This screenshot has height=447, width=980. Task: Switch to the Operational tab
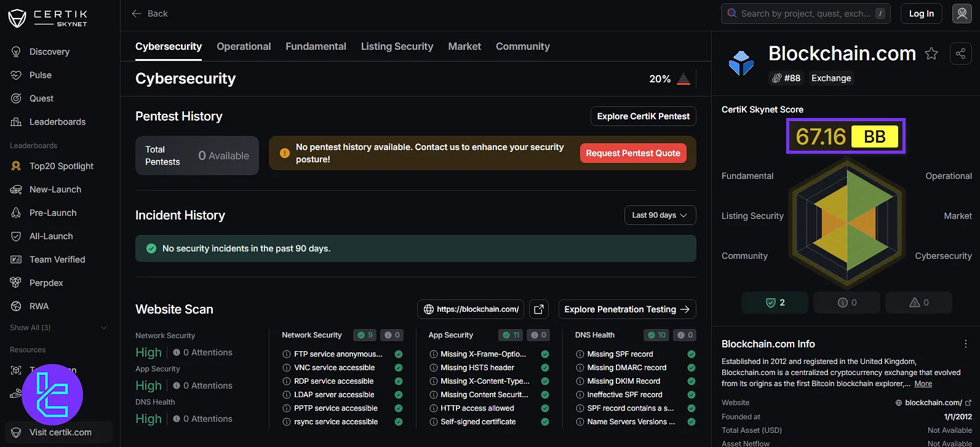[x=244, y=47]
